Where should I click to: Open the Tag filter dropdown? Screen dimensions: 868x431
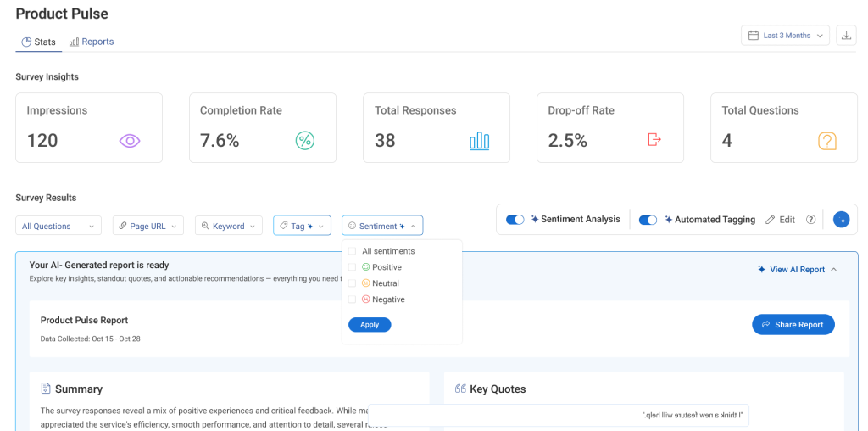pos(303,226)
